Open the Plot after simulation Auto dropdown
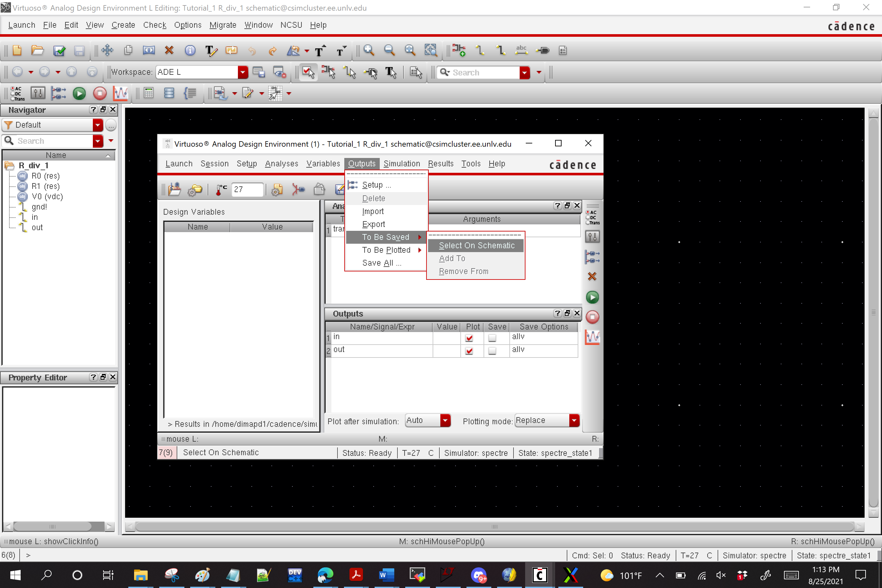 click(445, 421)
